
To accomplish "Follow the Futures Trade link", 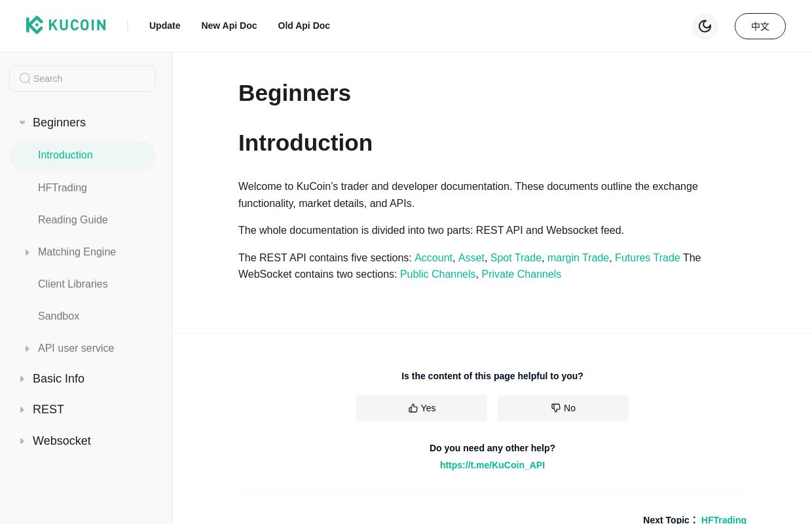I will [x=648, y=258].
